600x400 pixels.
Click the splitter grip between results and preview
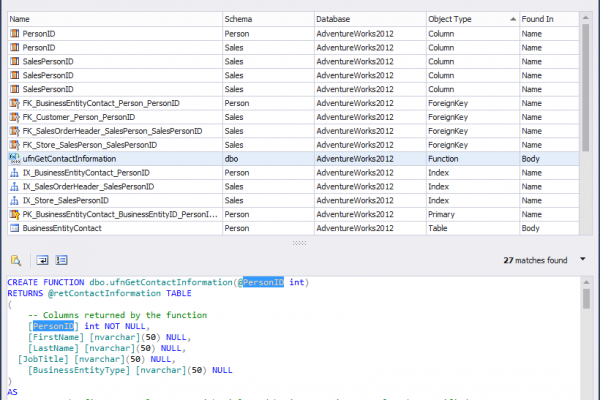click(299, 243)
